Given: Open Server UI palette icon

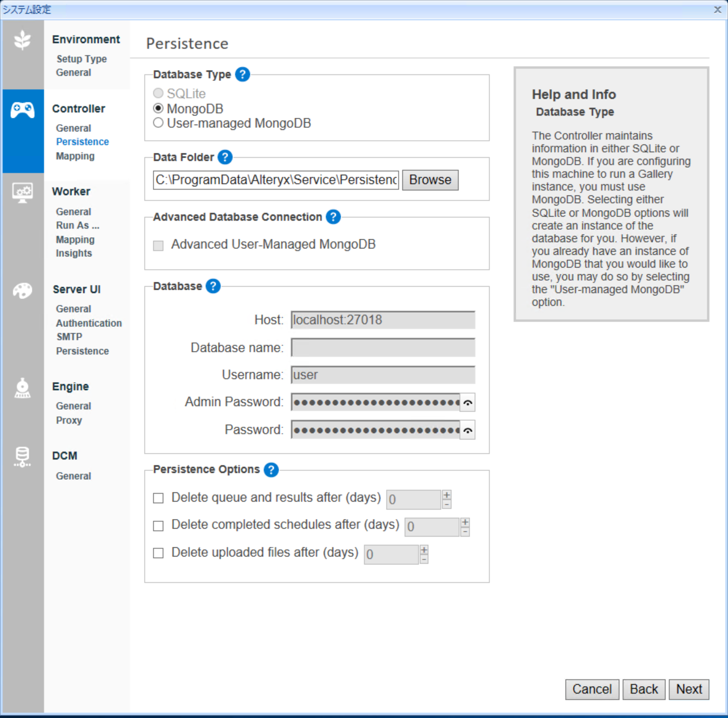Looking at the screenshot, I should [22, 291].
